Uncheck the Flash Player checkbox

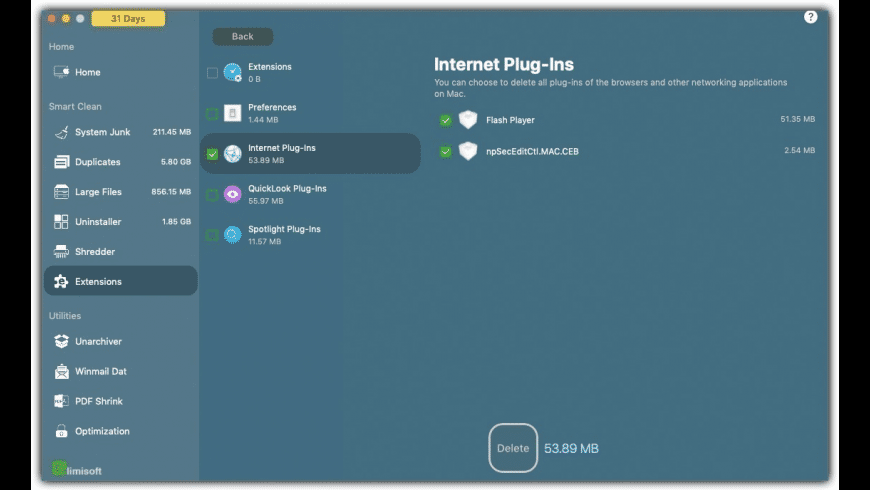446,120
